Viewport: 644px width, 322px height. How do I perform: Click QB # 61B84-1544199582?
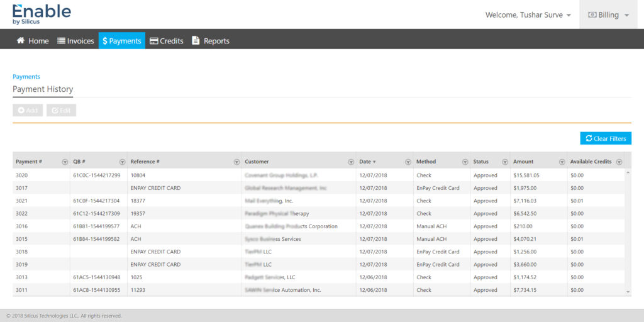97,239
